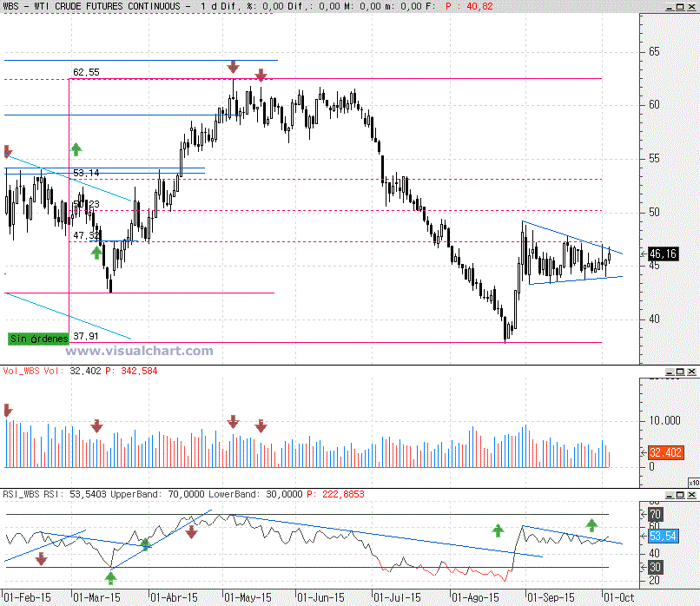Close the Vol_WBS volume pane
The height and width of the screenshot is (606, 700).
point(691,372)
